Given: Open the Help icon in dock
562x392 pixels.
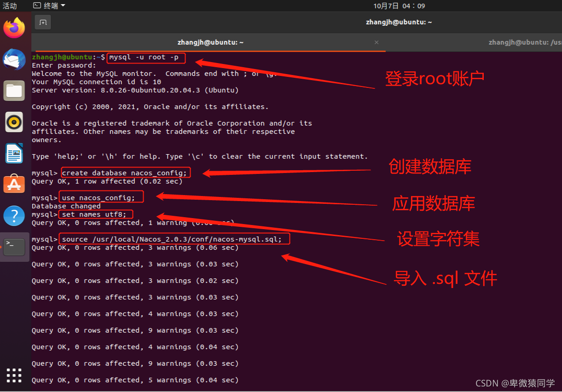Looking at the screenshot, I should [14, 215].
